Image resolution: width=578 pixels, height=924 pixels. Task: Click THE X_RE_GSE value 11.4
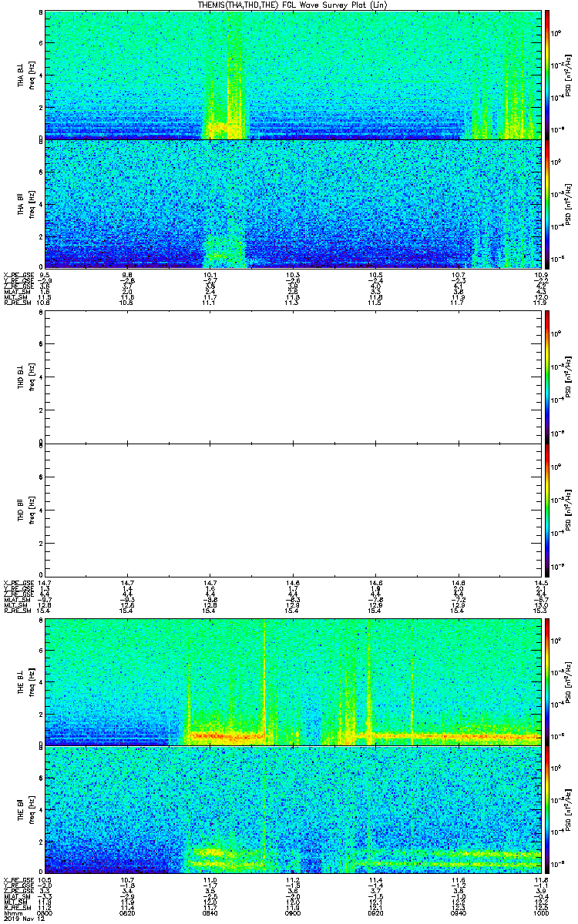click(375, 879)
